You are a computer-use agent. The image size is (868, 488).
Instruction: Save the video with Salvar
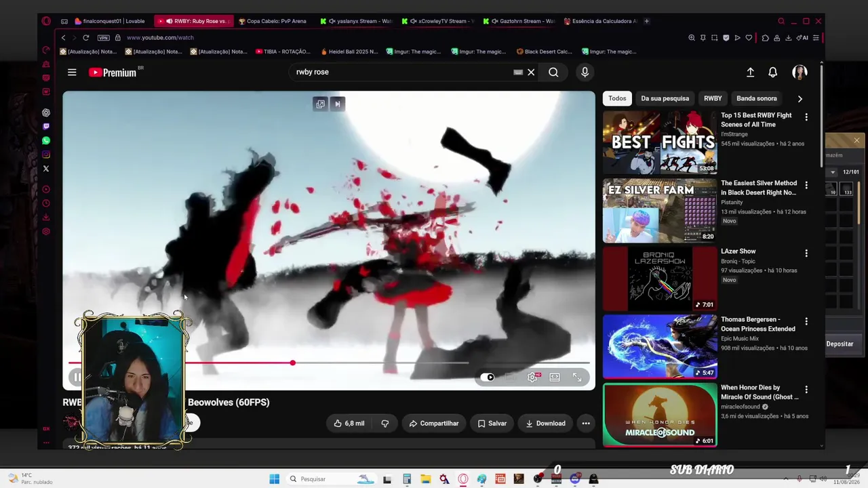click(492, 424)
